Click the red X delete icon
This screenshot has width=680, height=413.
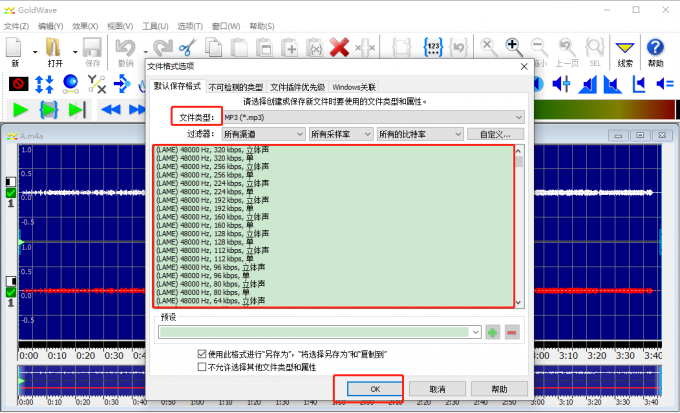point(339,47)
